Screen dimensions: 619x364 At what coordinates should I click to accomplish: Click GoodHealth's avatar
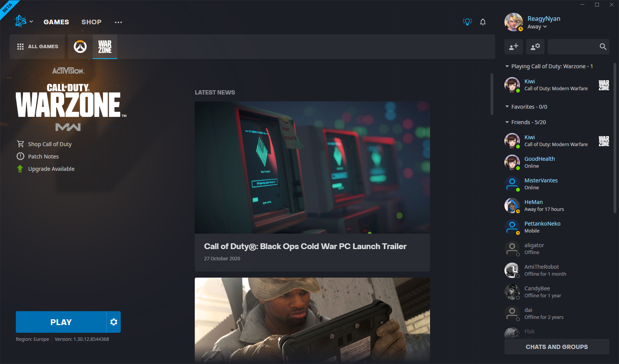512,162
